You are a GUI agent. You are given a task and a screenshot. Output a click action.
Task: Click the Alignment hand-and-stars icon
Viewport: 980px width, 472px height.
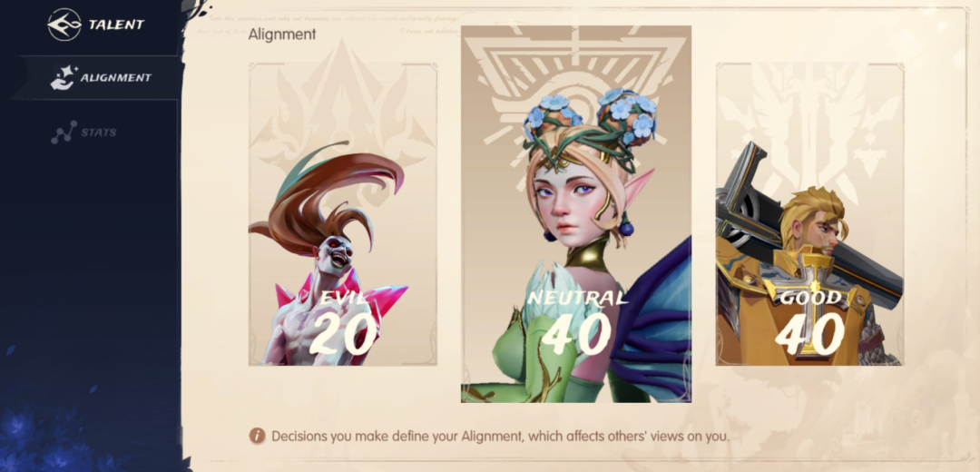[64, 78]
